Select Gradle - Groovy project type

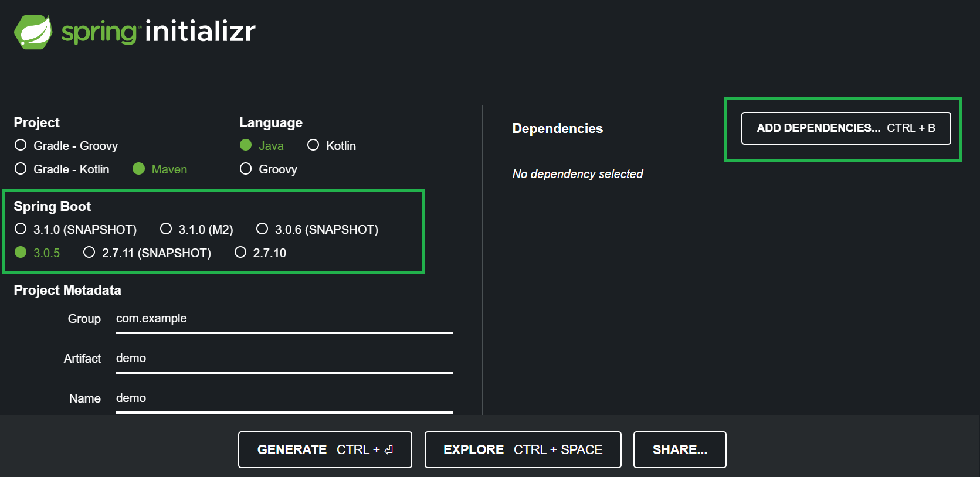(x=21, y=145)
